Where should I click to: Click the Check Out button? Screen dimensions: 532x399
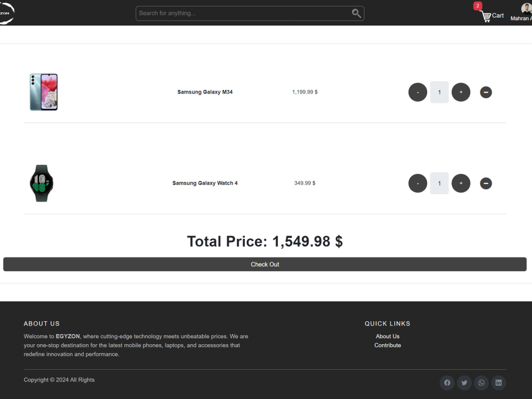point(265,264)
